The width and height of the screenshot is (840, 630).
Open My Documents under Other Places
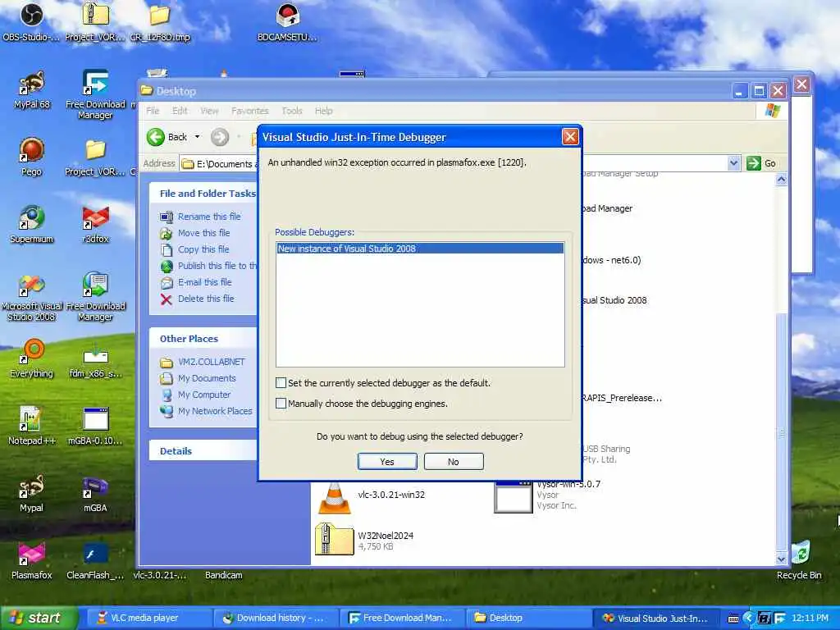(x=207, y=378)
